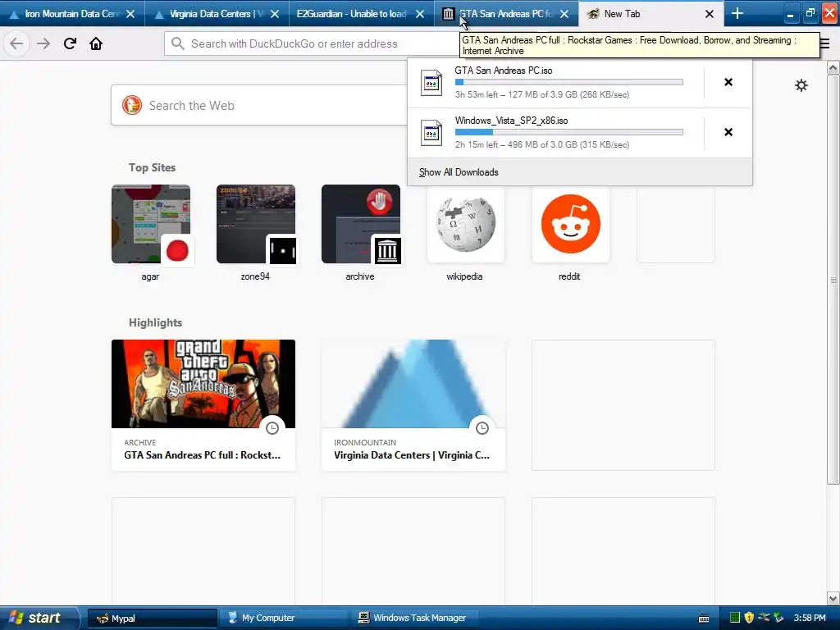The width and height of the screenshot is (840, 630).
Task: Click the on-screen keyboard tray icon
Action: point(704,619)
